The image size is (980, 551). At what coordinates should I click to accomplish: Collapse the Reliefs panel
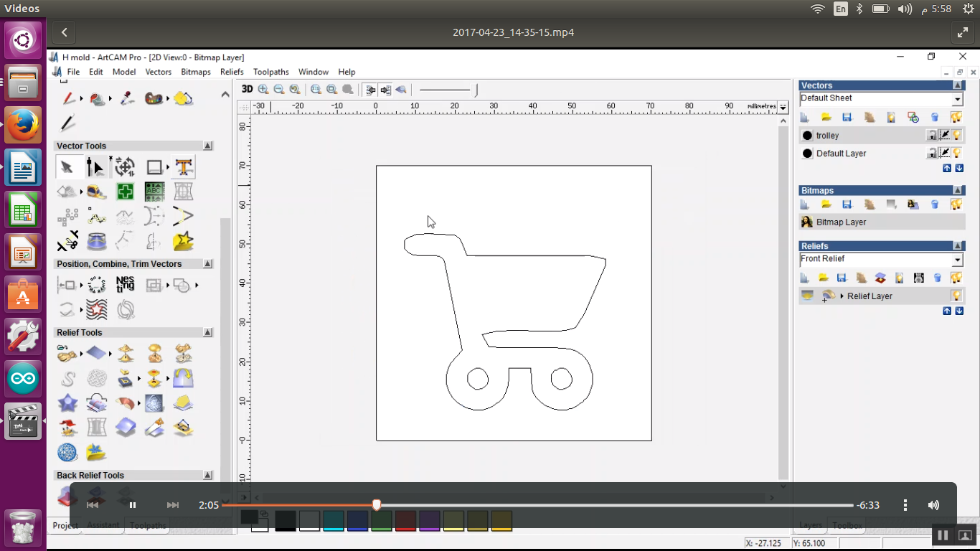(x=958, y=246)
